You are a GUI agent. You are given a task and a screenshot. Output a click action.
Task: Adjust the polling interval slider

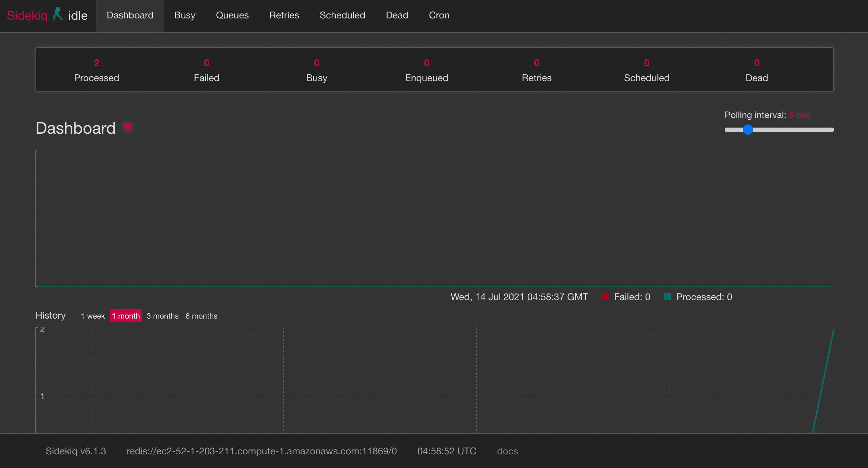pos(748,129)
